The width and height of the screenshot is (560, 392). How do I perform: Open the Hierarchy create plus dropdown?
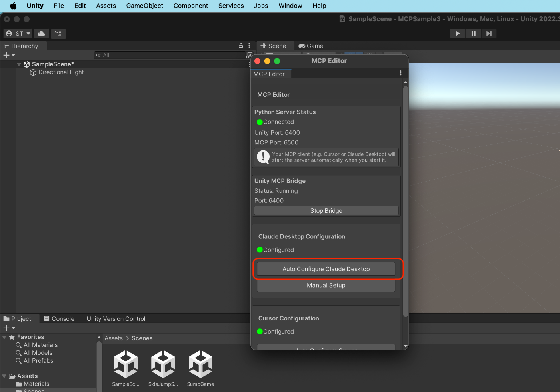pyautogui.click(x=9, y=55)
